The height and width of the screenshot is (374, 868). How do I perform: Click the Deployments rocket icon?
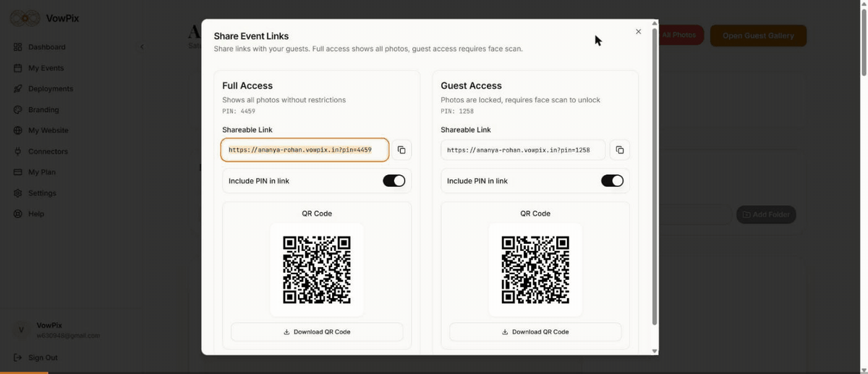pos(18,89)
